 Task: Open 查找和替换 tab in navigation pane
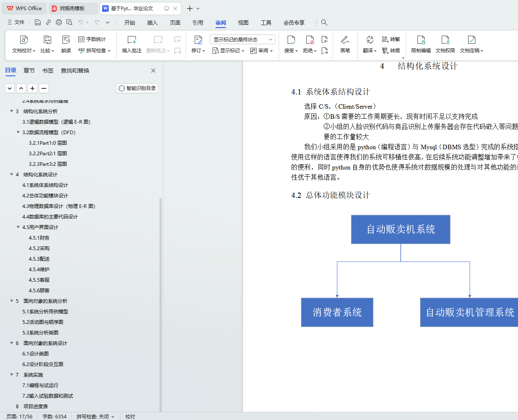tap(75, 71)
